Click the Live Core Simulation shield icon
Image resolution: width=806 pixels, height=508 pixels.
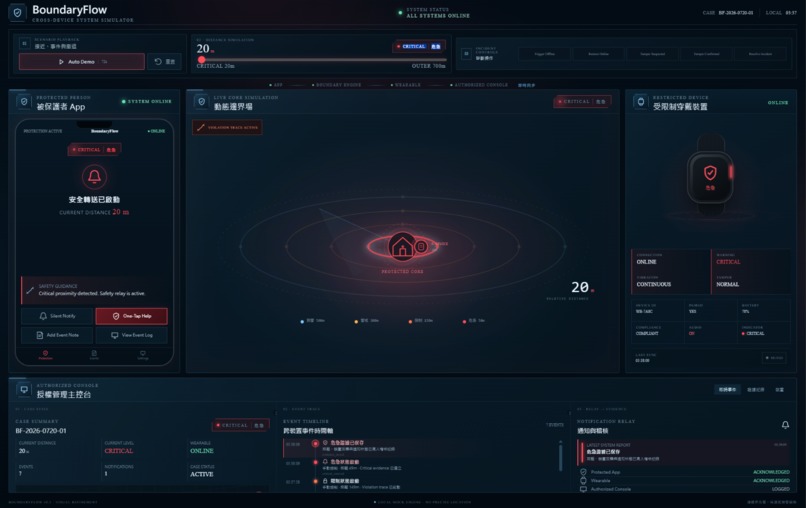[201, 102]
